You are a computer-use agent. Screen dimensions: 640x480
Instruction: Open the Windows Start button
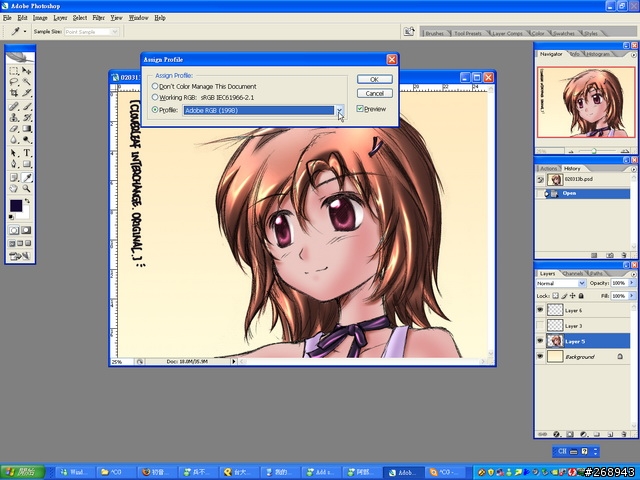pyautogui.click(x=22, y=472)
